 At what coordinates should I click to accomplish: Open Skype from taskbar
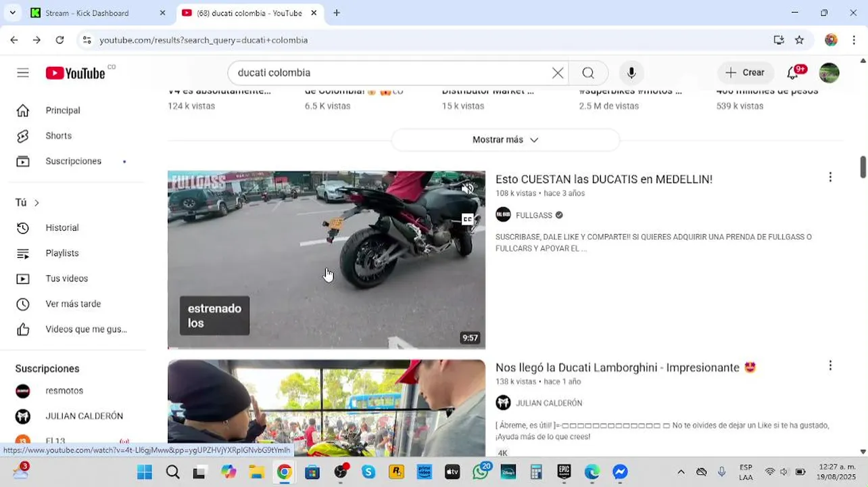[x=368, y=472]
